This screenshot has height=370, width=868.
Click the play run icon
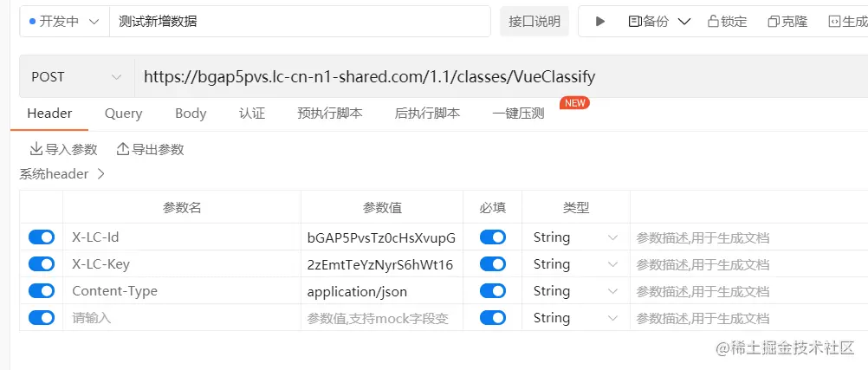coord(600,22)
